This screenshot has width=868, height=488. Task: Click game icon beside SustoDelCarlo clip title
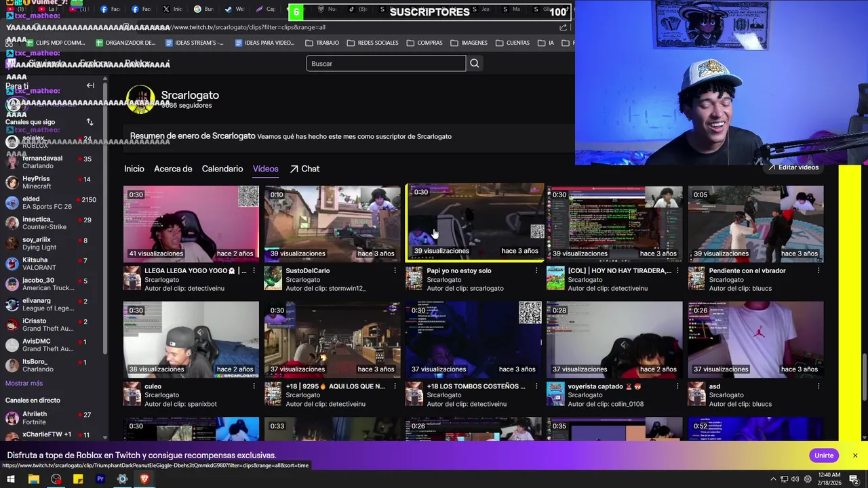(x=273, y=279)
